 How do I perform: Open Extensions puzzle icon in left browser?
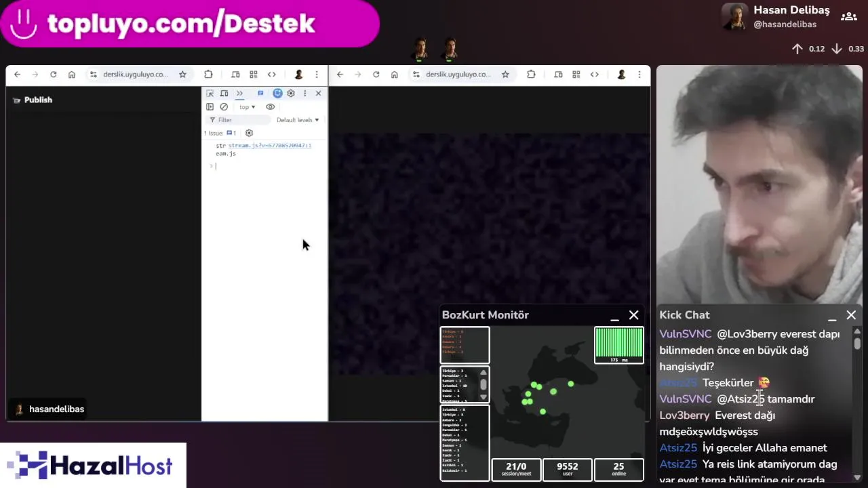click(208, 75)
